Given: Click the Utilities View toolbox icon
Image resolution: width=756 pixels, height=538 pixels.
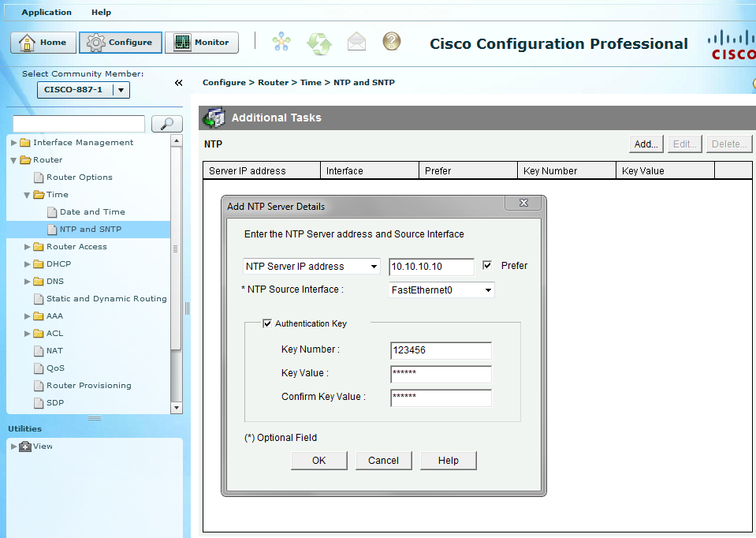Looking at the screenshot, I should pyautogui.click(x=25, y=446).
